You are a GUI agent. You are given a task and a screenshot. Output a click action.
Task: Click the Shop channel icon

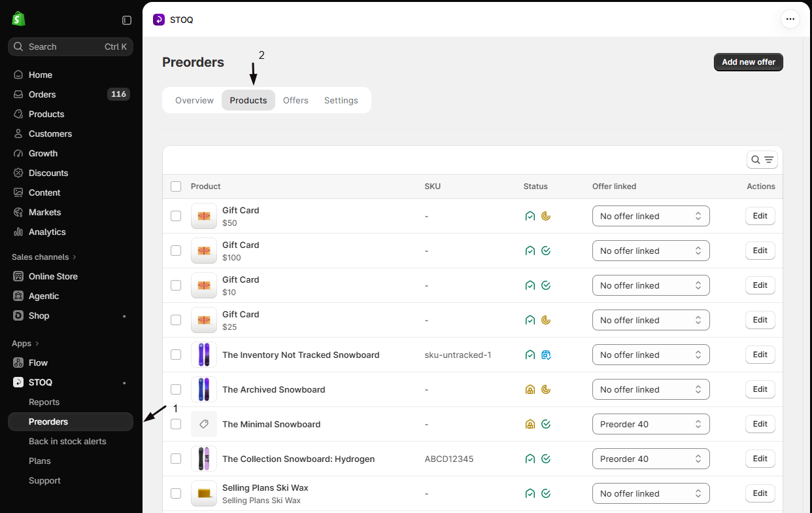pyautogui.click(x=18, y=315)
